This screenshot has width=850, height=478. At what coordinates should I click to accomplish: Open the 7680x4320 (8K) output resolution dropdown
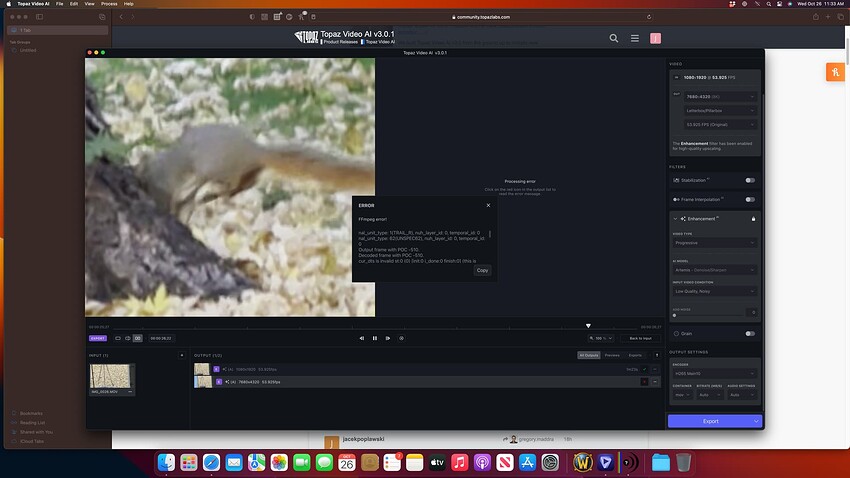point(720,96)
